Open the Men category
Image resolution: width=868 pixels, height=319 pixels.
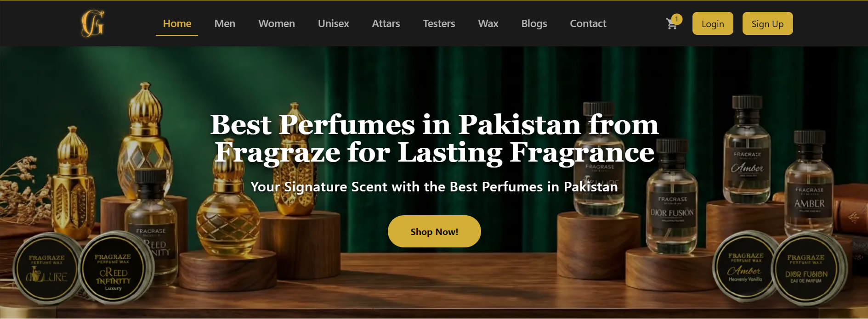point(225,23)
